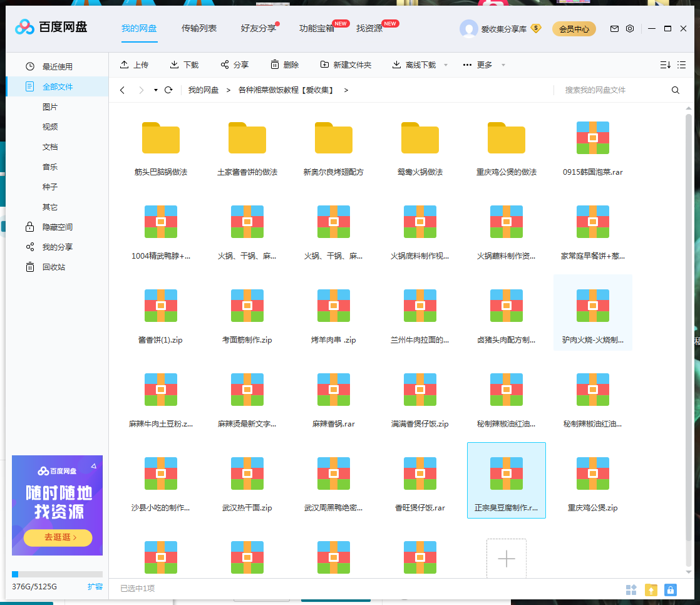
Task: Click the back navigation arrow
Action: coord(122,90)
